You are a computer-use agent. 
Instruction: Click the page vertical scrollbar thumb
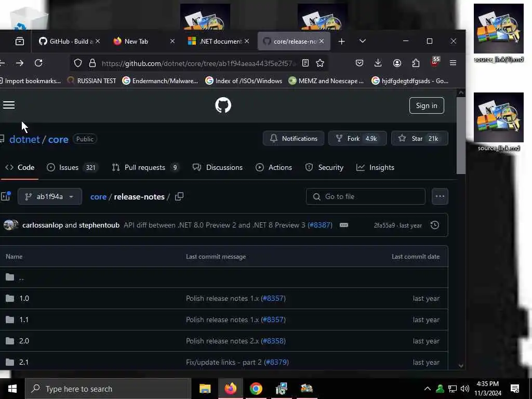pyautogui.click(x=461, y=136)
